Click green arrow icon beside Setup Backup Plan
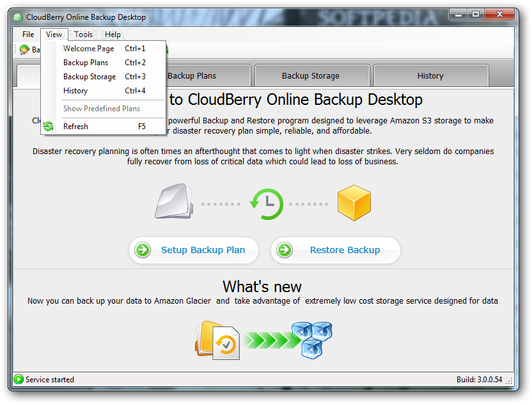This screenshot has width=532, height=404. point(143,250)
